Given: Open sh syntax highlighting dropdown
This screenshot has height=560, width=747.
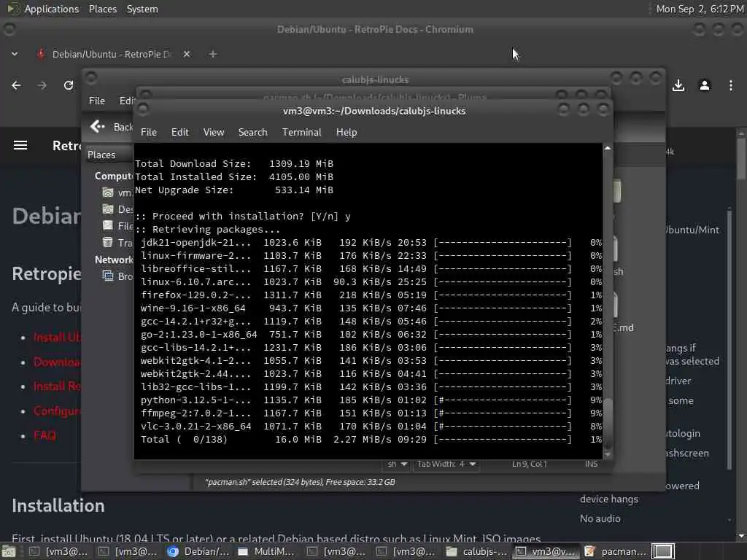Looking at the screenshot, I should click(397, 464).
